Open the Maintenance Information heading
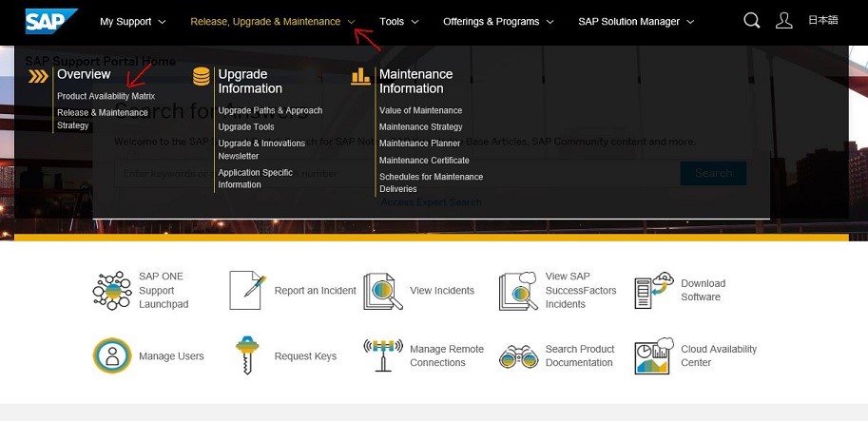The height and width of the screenshot is (421, 868). pyautogui.click(x=415, y=82)
